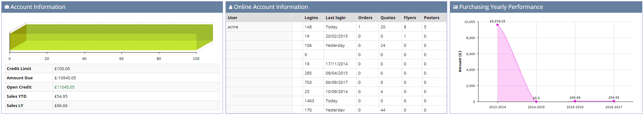Click the £66.66 Sales LY value

(61, 106)
